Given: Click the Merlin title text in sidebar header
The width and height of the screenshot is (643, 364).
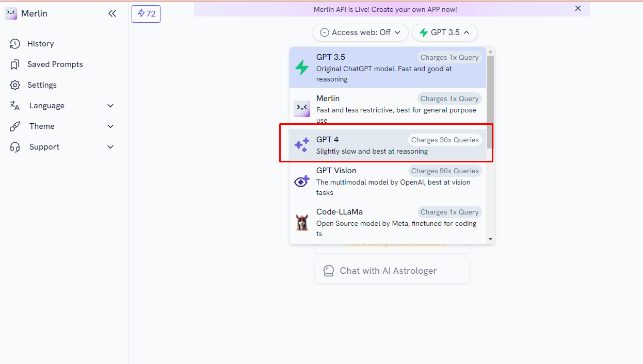Looking at the screenshot, I should click(35, 13).
